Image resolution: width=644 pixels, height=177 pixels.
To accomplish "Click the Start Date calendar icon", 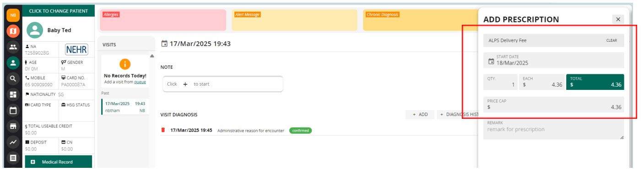I will (x=491, y=61).
